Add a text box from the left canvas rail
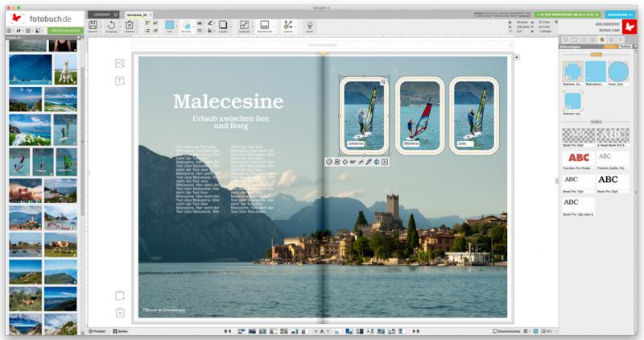 coord(120,81)
